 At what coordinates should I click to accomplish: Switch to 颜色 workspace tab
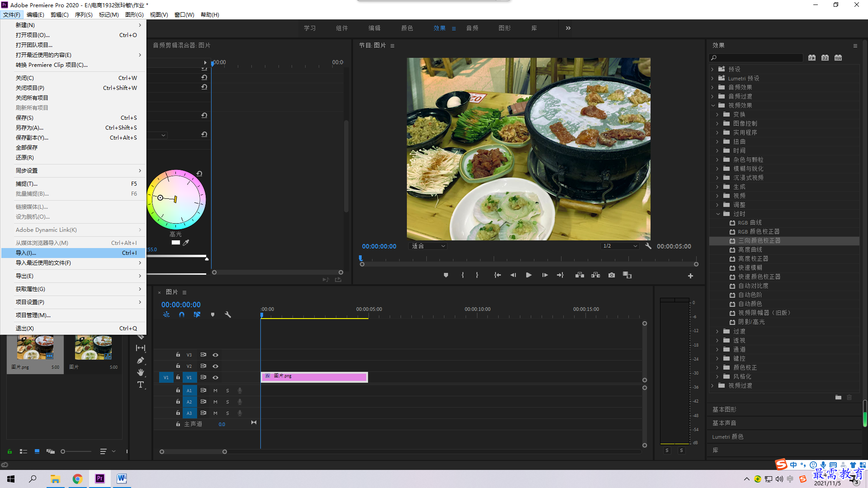click(x=407, y=28)
